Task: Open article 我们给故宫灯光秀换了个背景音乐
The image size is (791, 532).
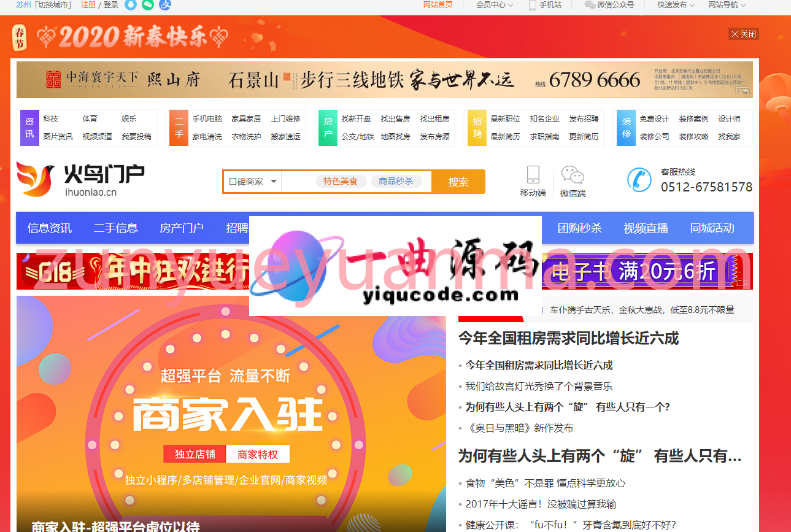Action: [x=539, y=387]
